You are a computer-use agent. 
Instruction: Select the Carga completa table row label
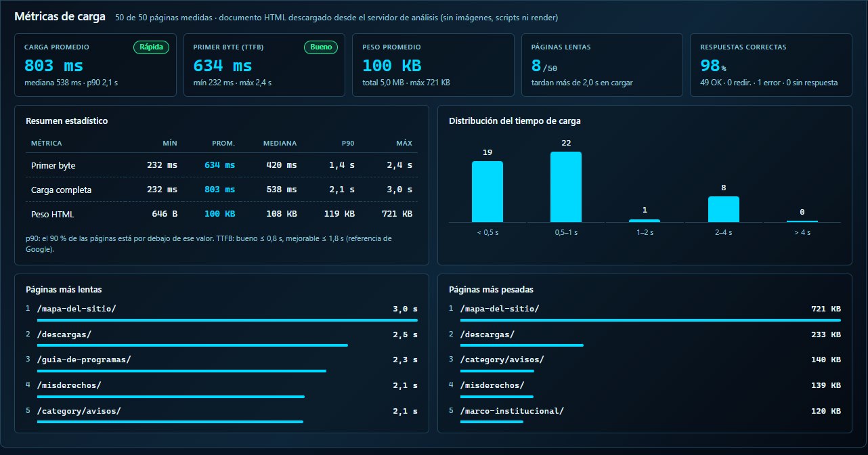click(61, 190)
